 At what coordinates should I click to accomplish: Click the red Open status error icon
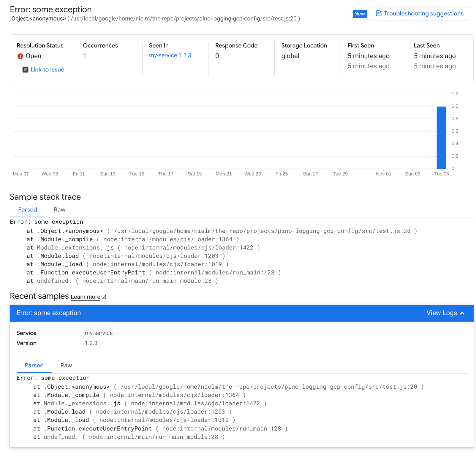point(20,56)
